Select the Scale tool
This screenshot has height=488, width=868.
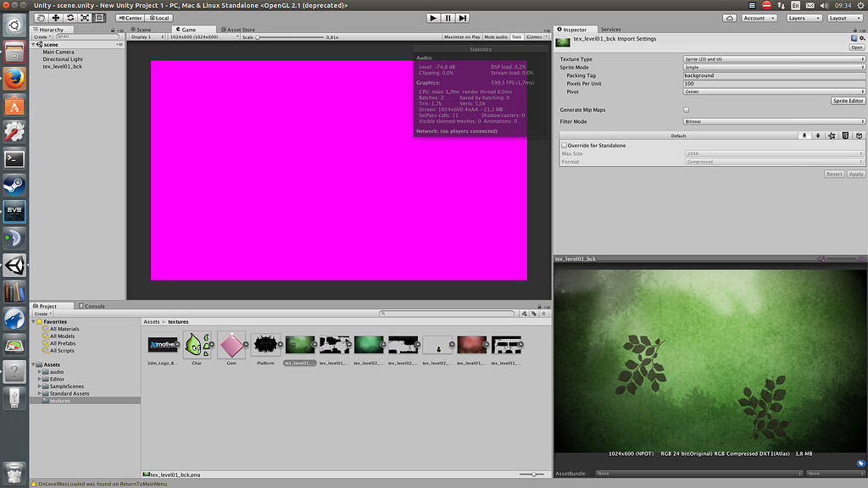[x=84, y=18]
